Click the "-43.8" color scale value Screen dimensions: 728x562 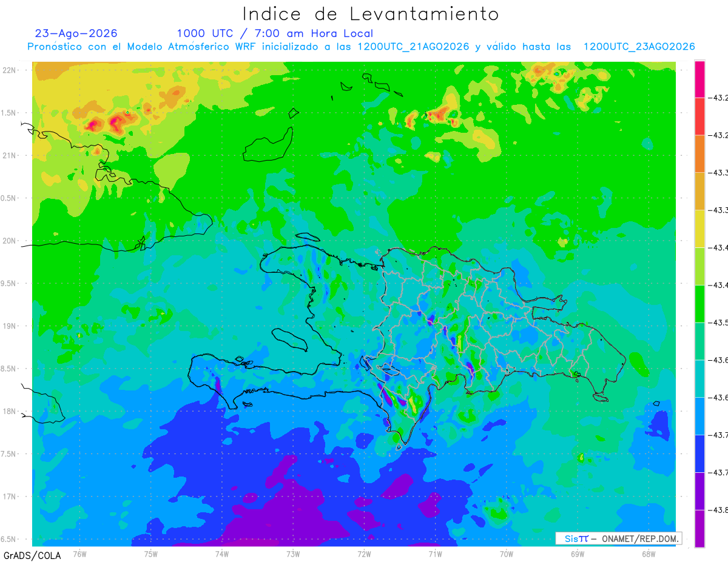(718, 510)
